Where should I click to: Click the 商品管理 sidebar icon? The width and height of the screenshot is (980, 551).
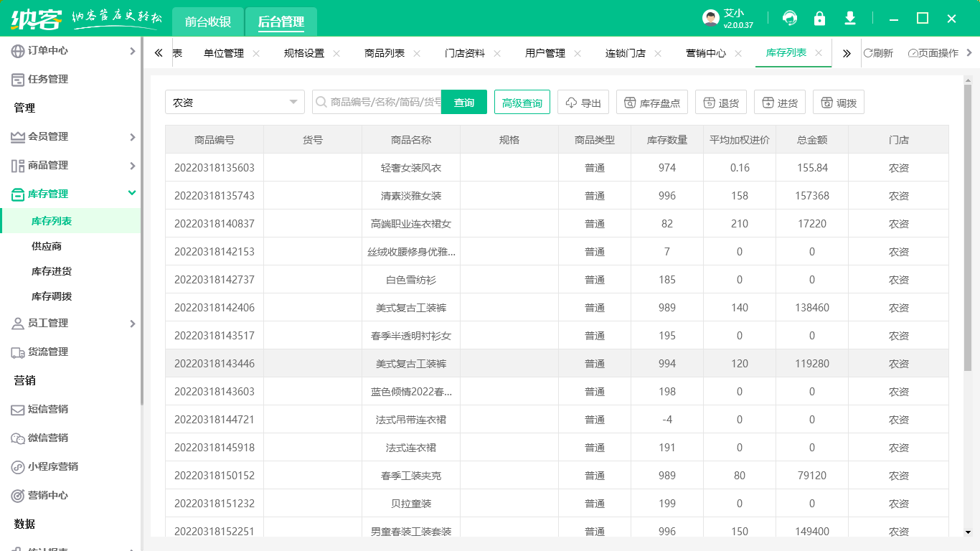[18, 166]
